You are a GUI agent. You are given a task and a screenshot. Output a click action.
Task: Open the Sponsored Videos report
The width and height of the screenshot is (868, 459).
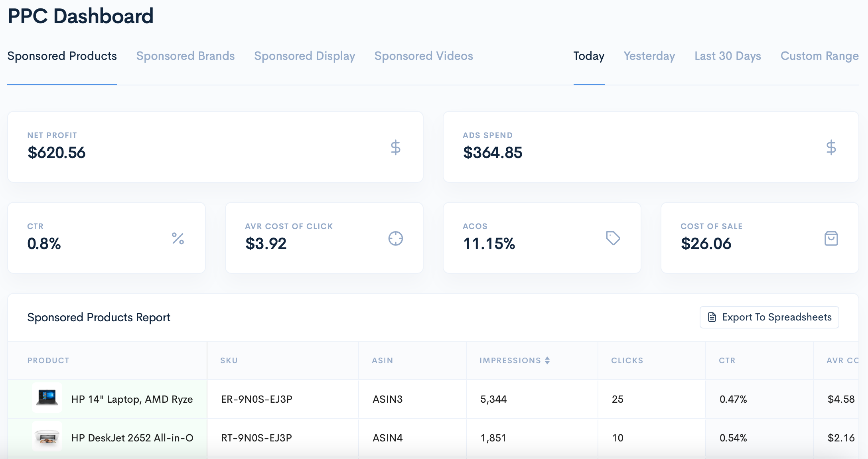click(x=423, y=56)
